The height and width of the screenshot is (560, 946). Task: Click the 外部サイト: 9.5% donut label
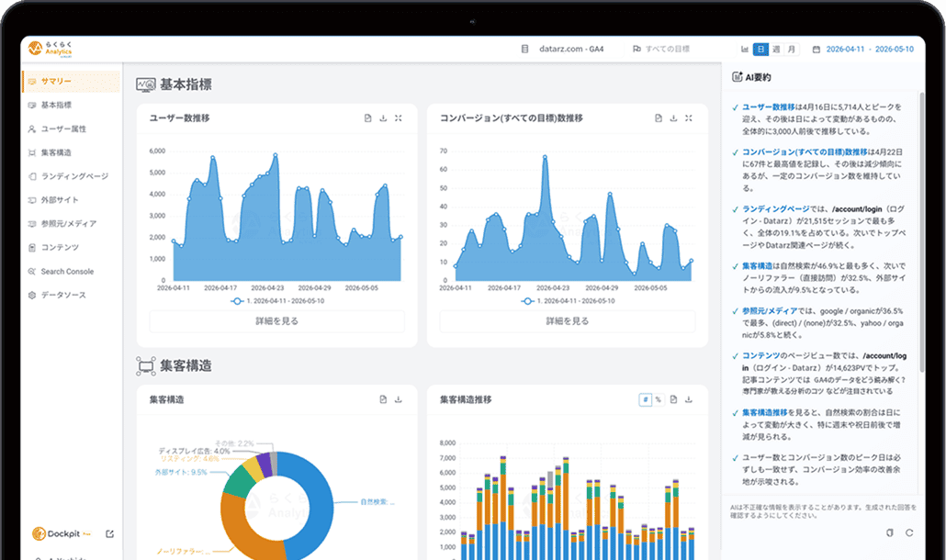pos(181,473)
